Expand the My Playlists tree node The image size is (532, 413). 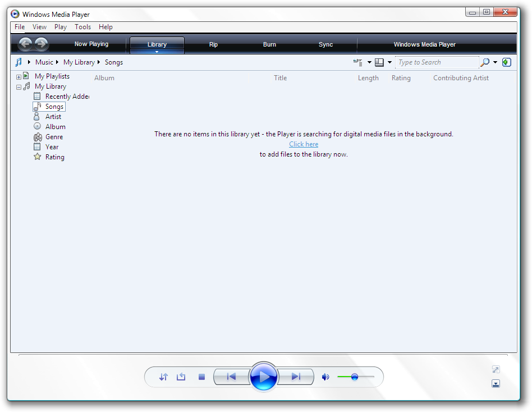pyautogui.click(x=19, y=77)
